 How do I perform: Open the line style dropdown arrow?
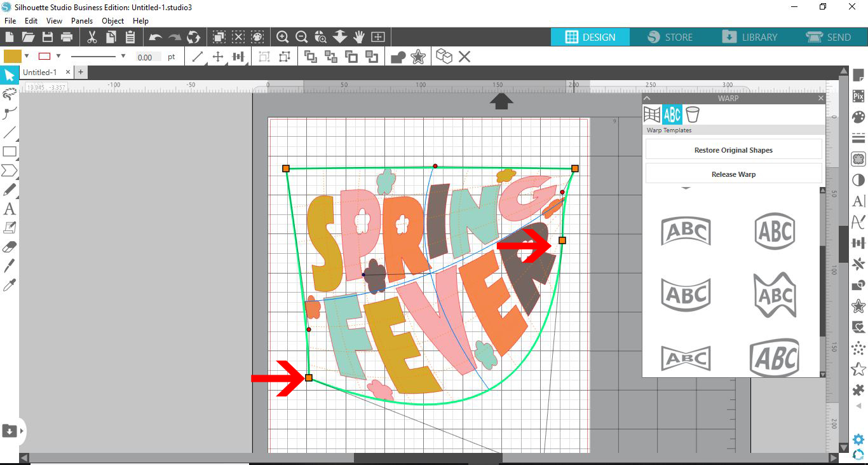pyautogui.click(x=123, y=56)
